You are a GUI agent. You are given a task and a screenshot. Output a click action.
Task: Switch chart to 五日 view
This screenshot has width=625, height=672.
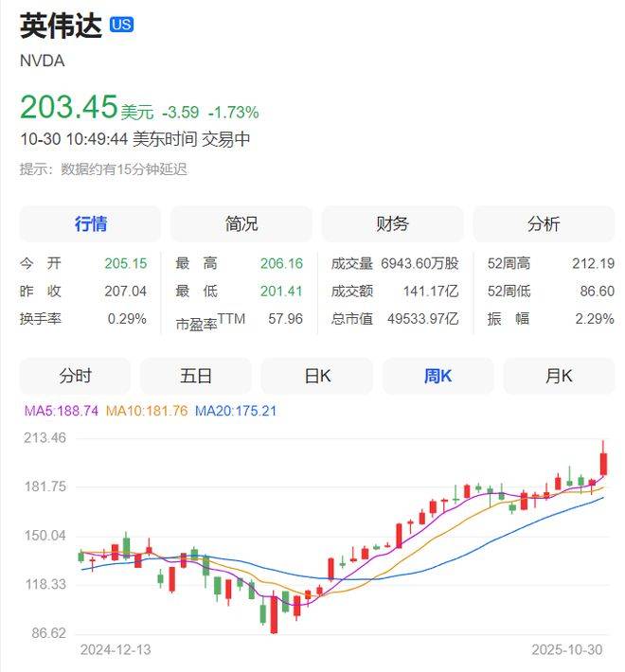click(196, 376)
